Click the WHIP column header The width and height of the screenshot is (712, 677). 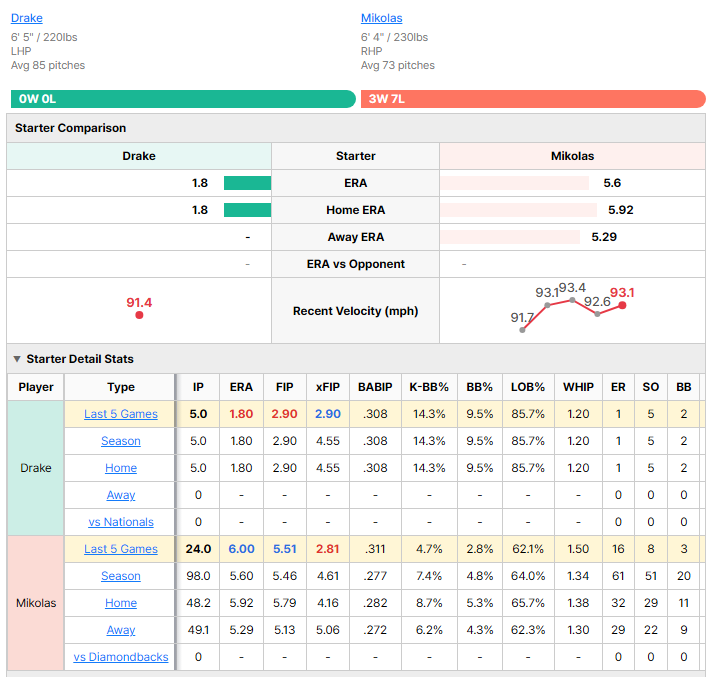[x=578, y=387]
